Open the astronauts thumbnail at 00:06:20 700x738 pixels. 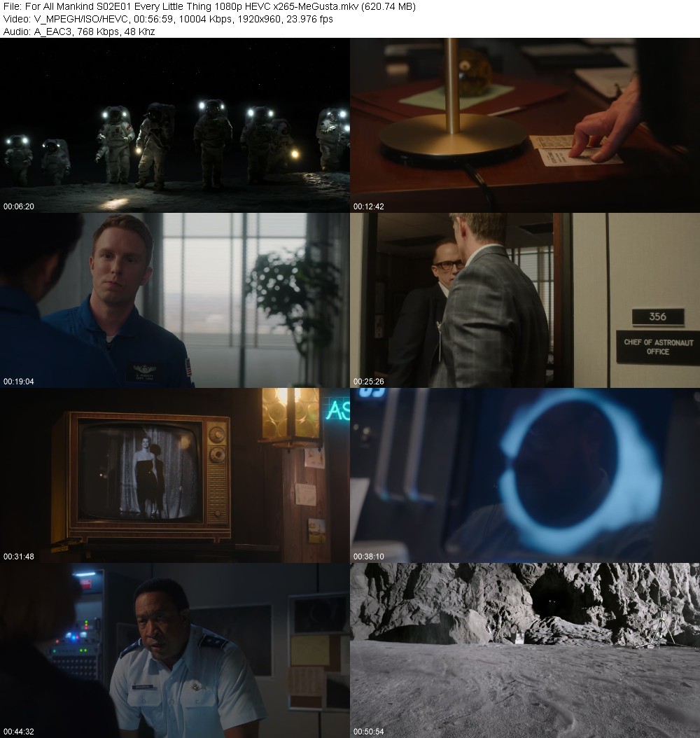[174, 125]
